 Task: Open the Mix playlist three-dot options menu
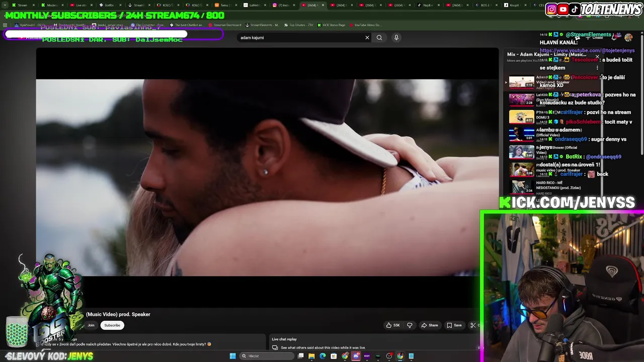597,68
